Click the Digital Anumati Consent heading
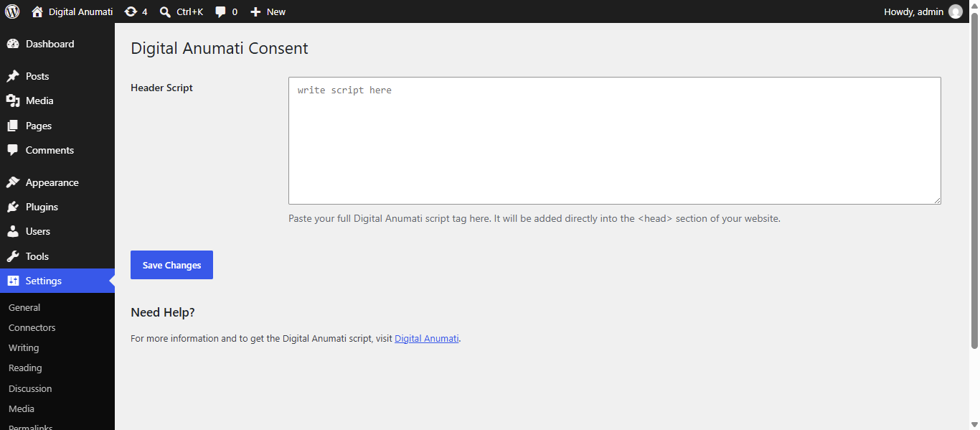 (x=219, y=48)
